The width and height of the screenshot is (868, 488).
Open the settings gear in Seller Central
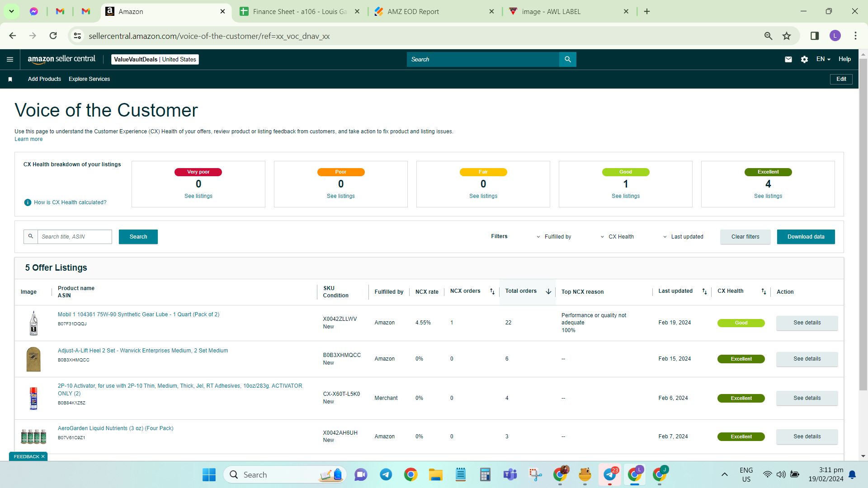[x=804, y=59]
